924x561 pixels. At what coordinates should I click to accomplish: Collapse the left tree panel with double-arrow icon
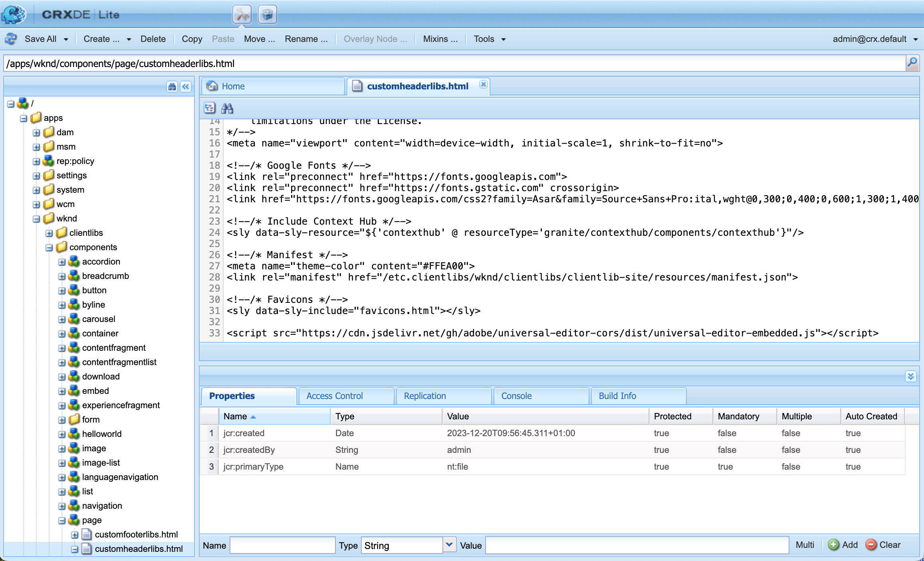(x=186, y=87)
